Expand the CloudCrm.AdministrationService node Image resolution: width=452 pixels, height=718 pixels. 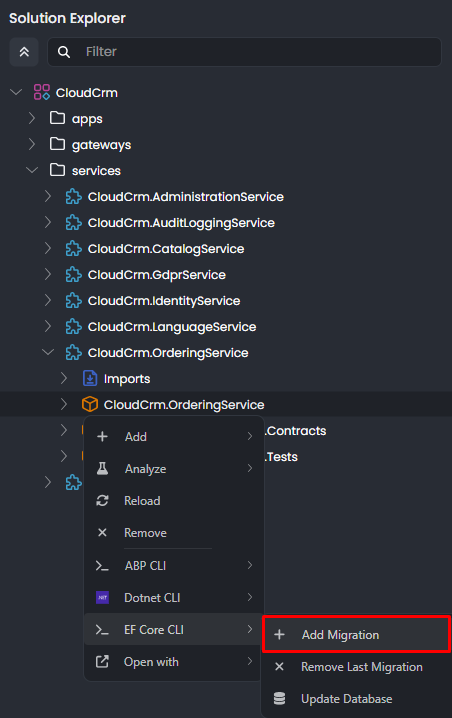click(48, 196)
